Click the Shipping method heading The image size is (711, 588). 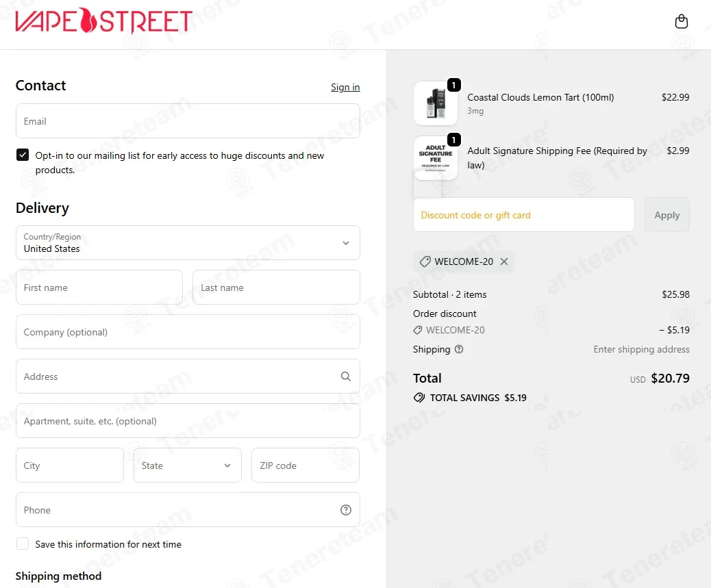[58, 576]
